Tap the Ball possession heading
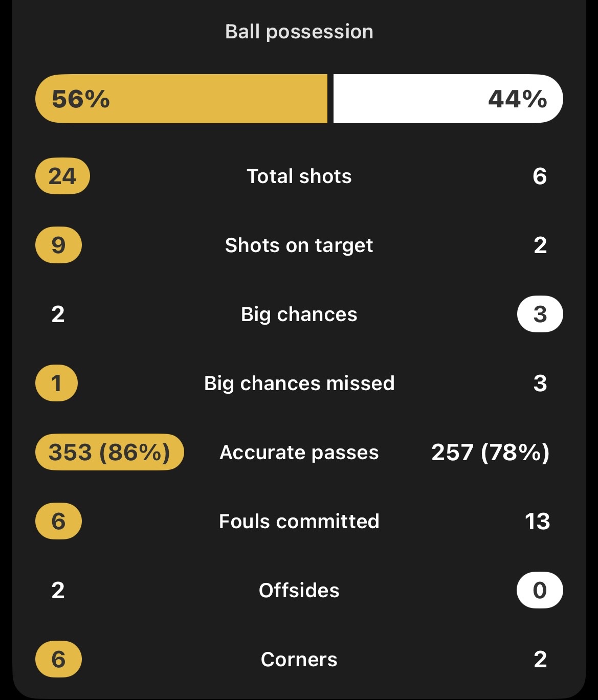The image size is (598, 700). click(299, 32)
